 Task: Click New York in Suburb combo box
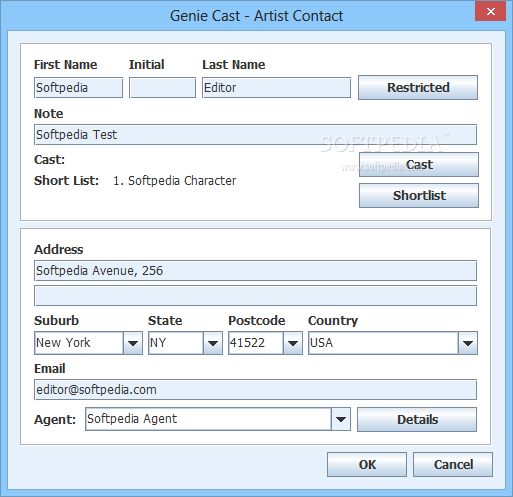click(63, 343)
